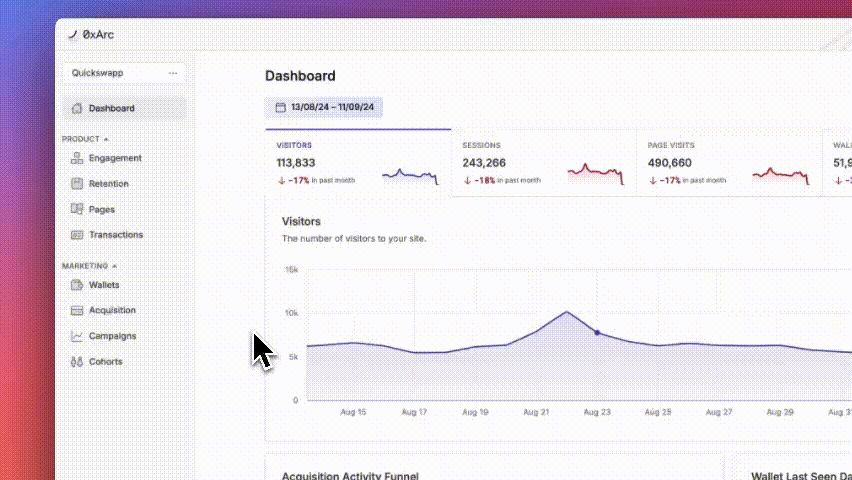The image size is (852, 480).
Task: Click the 243,266 sessions value
Action: (x=484, y=163)
